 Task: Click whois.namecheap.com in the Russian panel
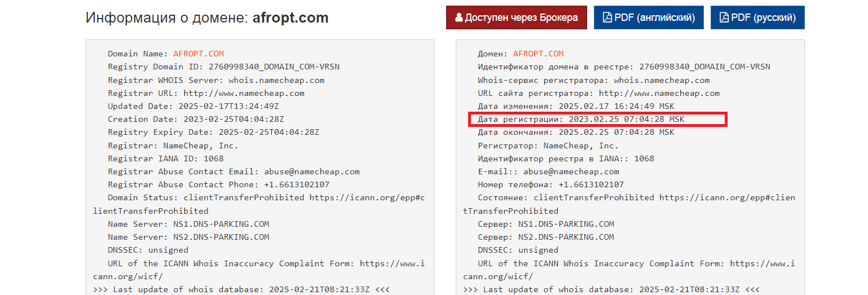[662, 80]
